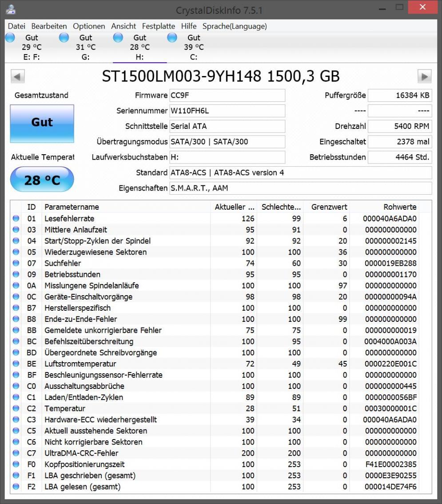
Task: Select the H: disk tab
Action: click(x=139, y=47)
